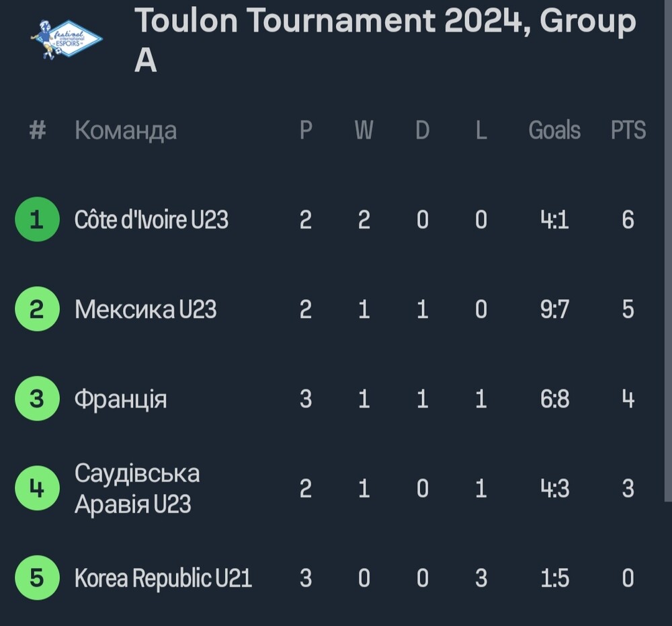Open the Саудівська Аравія U23 team

(x=137, y=488)
